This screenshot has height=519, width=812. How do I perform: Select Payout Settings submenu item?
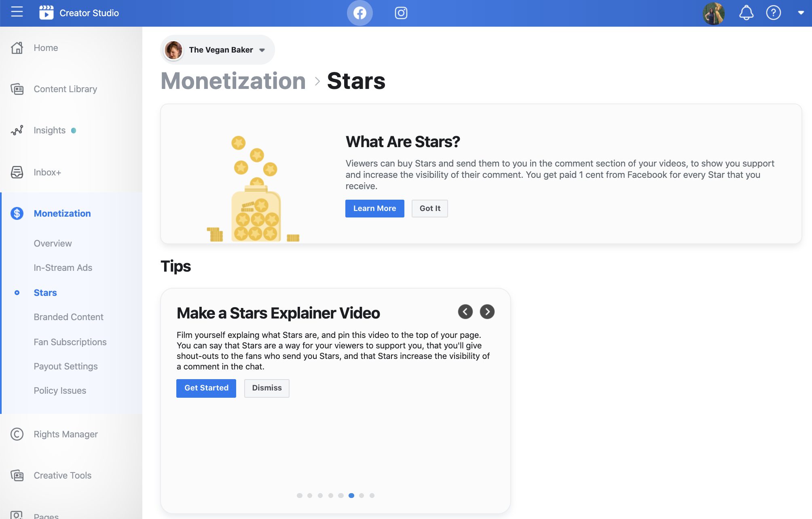(66, 366)
